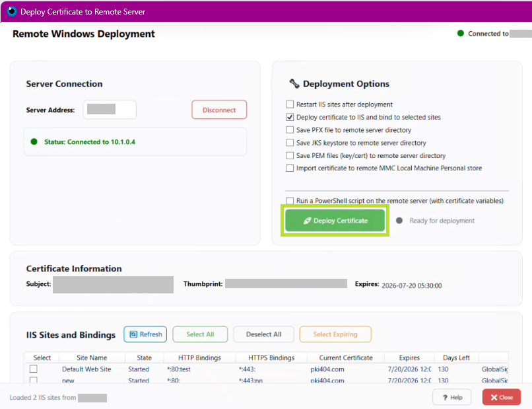Click the app eye icon in title bar

[11, 11]
